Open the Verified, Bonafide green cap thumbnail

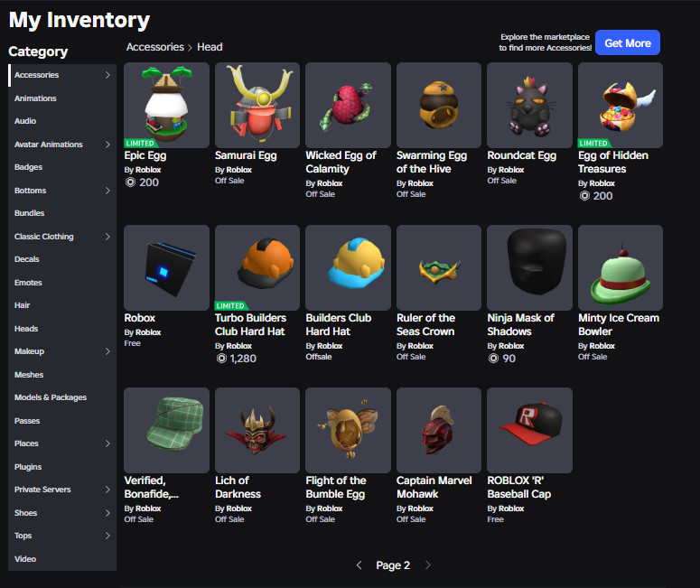point(166,430)
